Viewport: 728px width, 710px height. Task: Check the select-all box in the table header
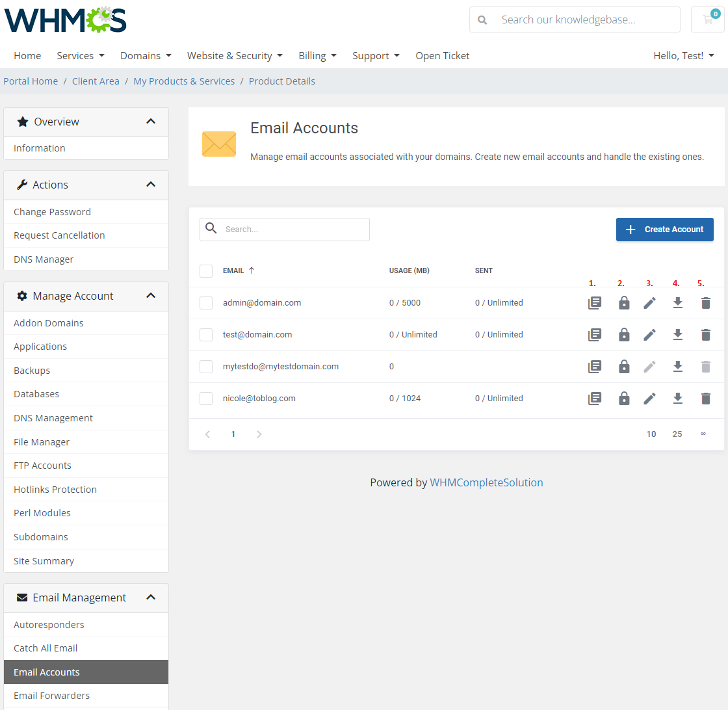206,270
